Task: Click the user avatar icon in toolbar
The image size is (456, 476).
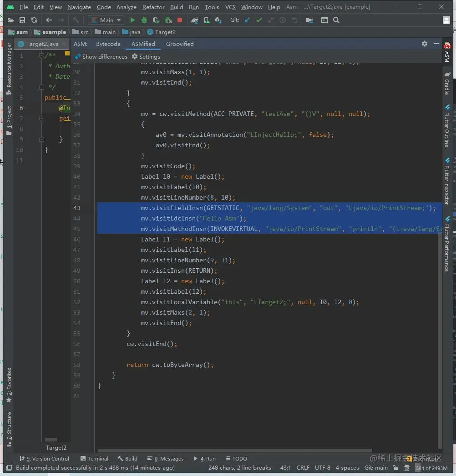Action: [446, 20]
